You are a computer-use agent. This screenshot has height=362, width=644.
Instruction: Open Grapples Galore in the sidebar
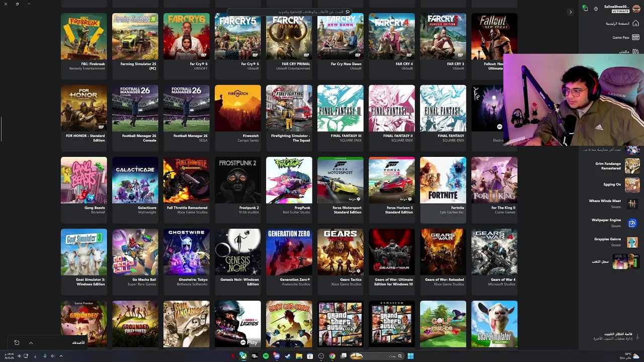616,242
